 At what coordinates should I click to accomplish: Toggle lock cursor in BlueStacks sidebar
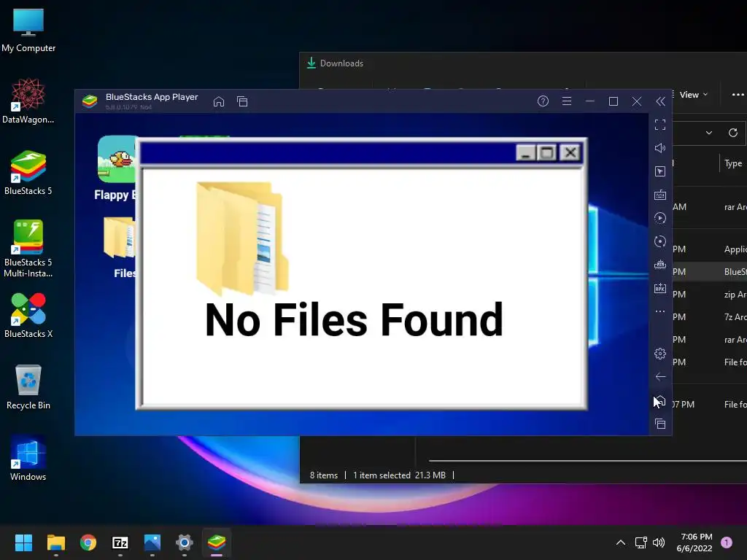tap(659, 171)
